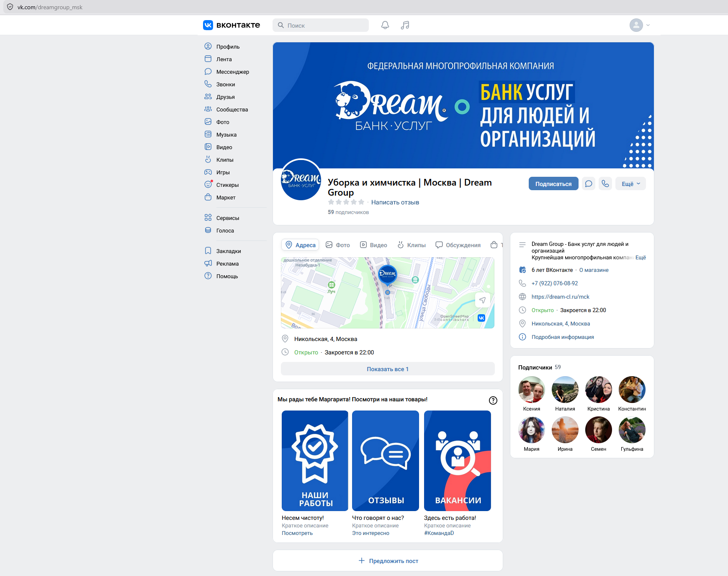Click the Поиск search field
Screen dimensions: 728x576
coord(321,25)
